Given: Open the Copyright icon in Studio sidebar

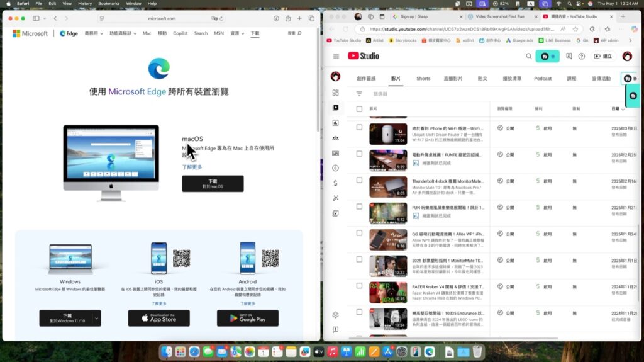Looking at the screenshot, I should [x=336, y=168].
